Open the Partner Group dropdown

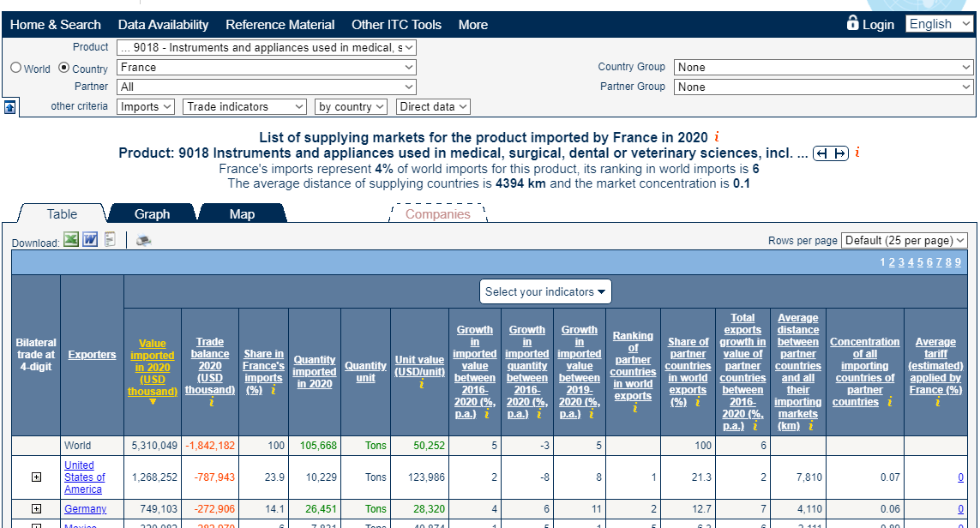point(823,87)
